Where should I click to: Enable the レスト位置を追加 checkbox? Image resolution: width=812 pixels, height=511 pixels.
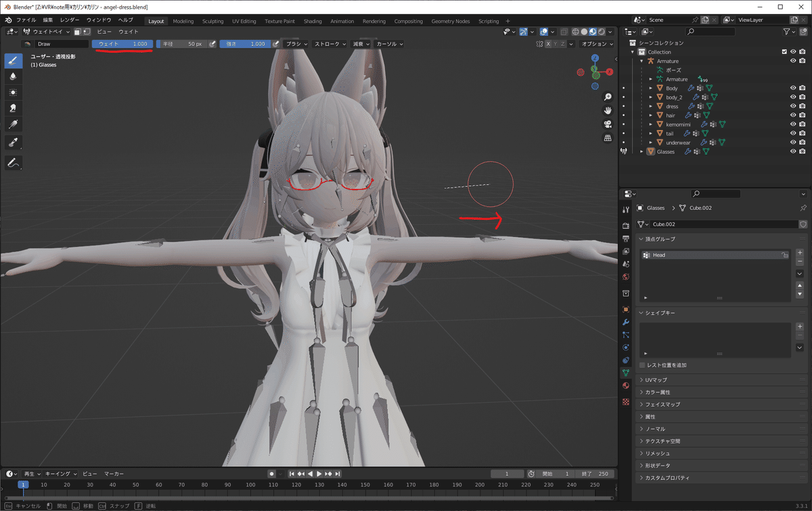click(x=642, y=365)
